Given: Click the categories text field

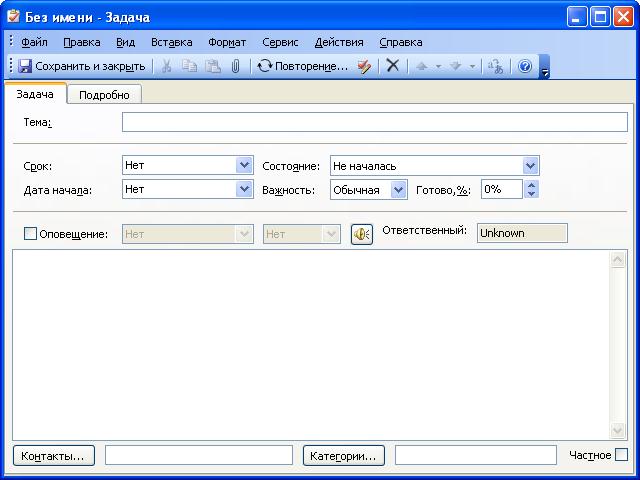Looking at the screenshot, I should point(476,455).
